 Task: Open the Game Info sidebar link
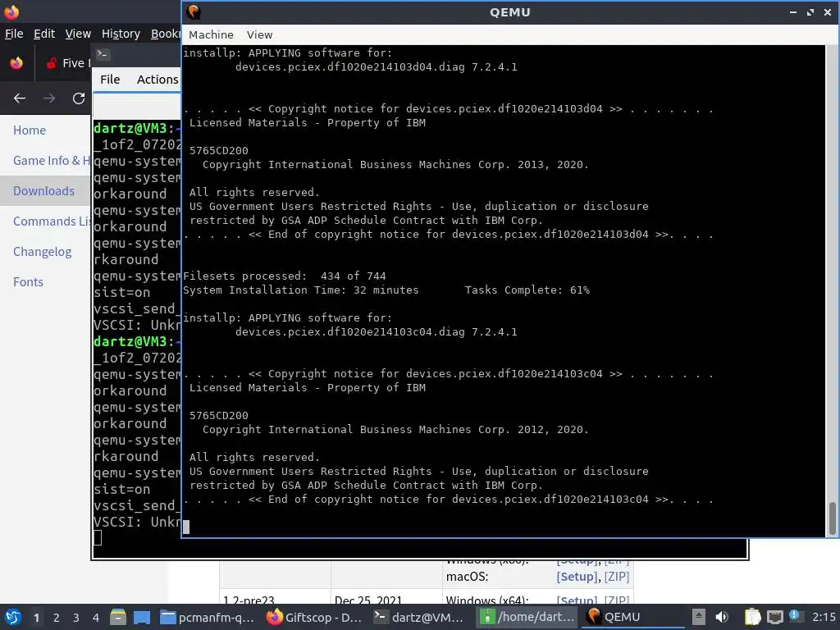click(52, 160)
